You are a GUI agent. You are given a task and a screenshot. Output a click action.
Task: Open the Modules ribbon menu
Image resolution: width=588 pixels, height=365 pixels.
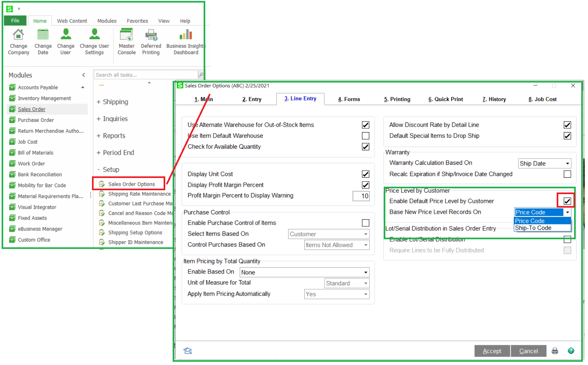coord(106,21)
